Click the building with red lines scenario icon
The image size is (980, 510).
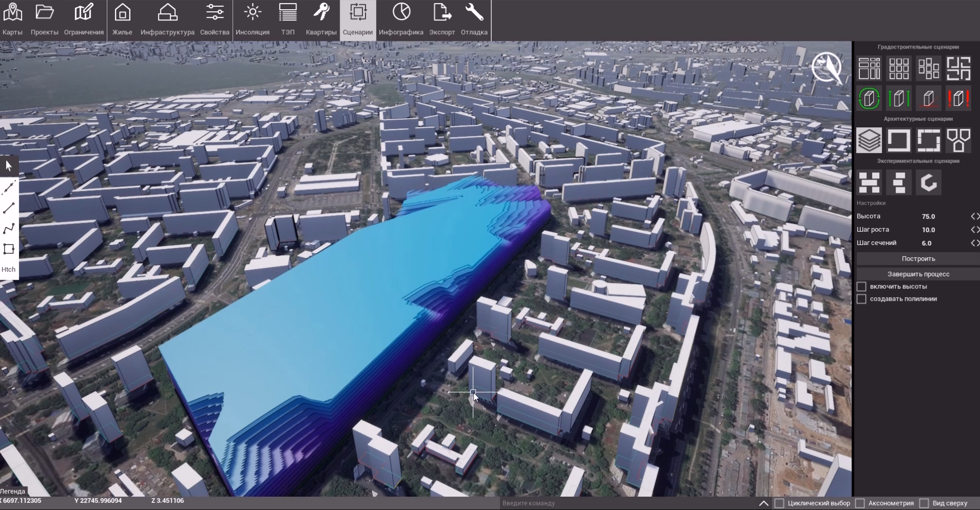click(x=928, y=98)
